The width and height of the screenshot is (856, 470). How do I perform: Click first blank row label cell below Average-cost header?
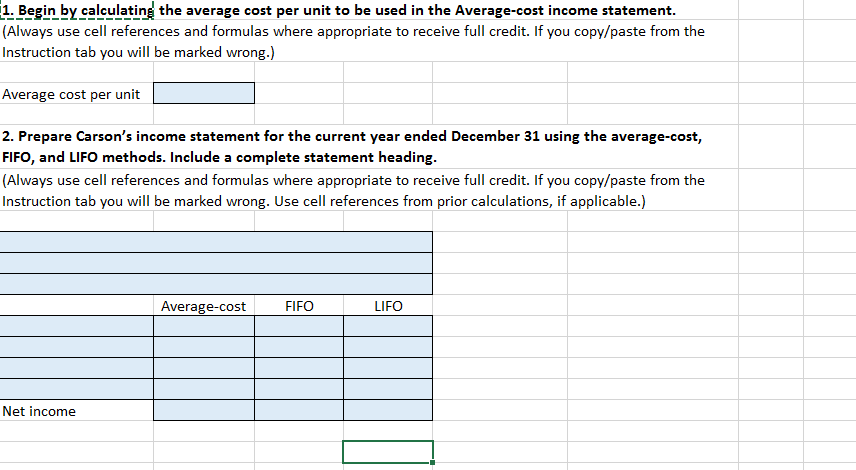tap(76, 326)
